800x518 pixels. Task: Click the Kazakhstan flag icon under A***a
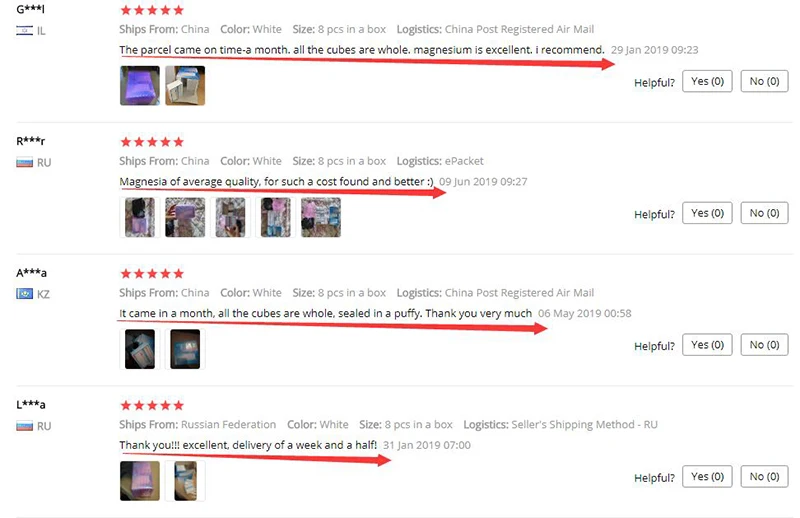click(x=24, y=294)
